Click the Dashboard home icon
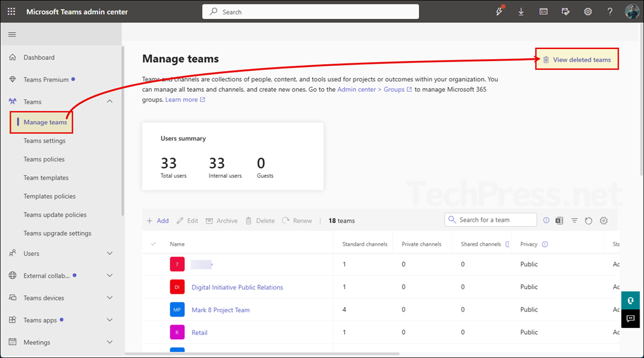 (13, 57)
